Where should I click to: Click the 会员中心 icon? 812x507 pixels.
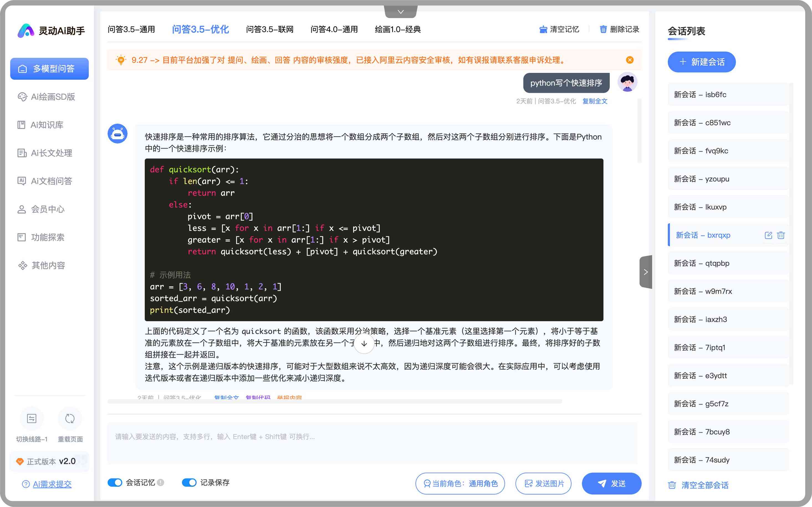22,209
